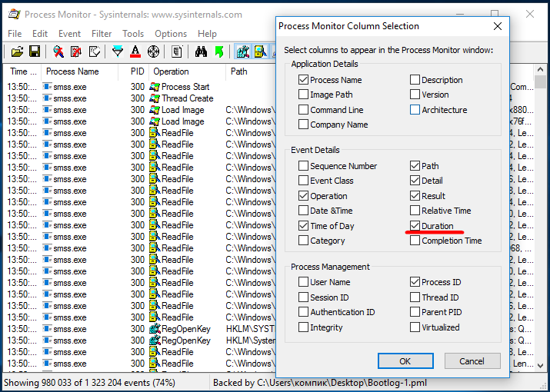
Task: Open the Event menu
Action: pos(69,34)
